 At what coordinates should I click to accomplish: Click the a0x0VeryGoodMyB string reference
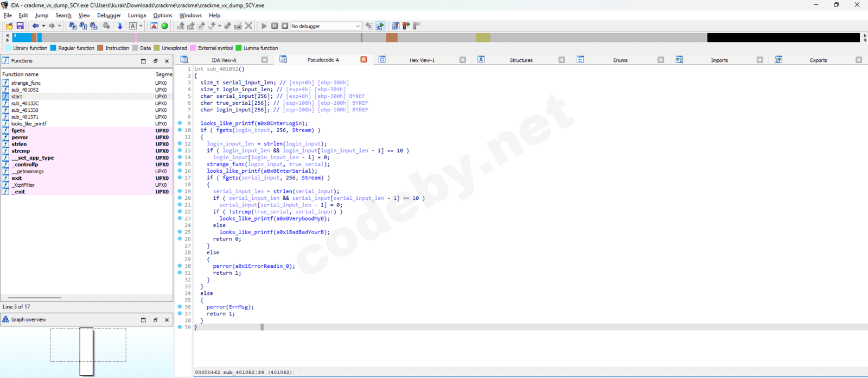pos(301,218)
